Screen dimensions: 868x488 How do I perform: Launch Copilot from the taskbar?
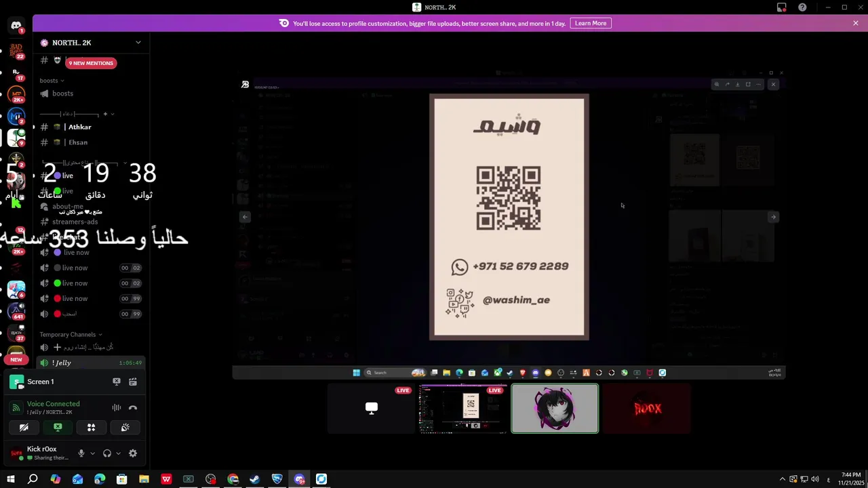click(55, 479)
